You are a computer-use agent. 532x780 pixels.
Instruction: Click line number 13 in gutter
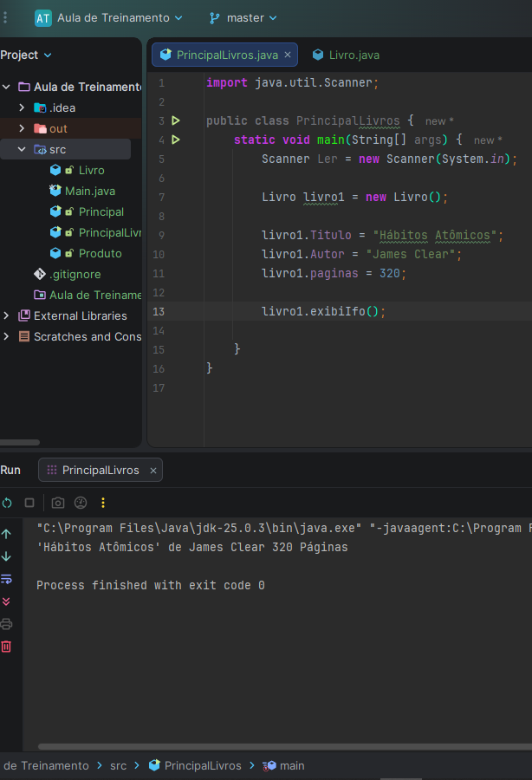[x=159, y=311]
